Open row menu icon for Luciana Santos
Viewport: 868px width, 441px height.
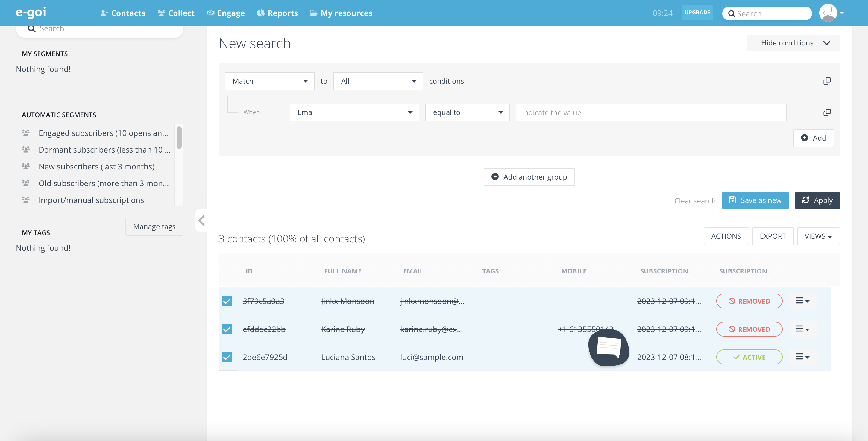[802, 357]
